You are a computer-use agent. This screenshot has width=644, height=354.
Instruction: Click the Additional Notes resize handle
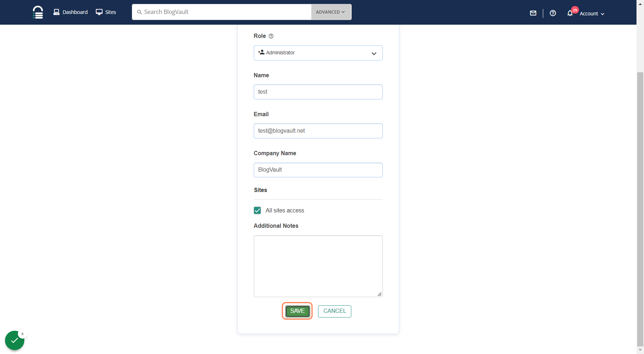pyautogui.click(x=380, y=294)
